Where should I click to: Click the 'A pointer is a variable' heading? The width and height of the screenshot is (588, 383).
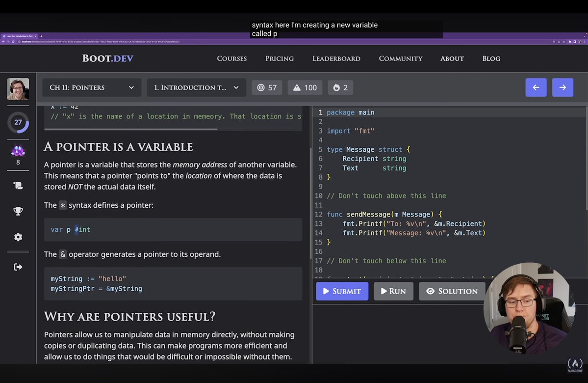pyautogui.click(x=118, y=147)
